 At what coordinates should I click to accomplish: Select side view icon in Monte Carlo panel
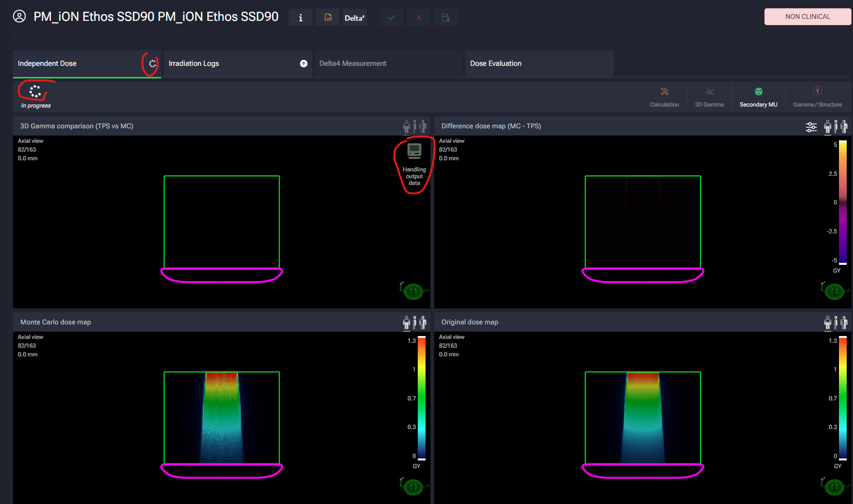point(414,322)
